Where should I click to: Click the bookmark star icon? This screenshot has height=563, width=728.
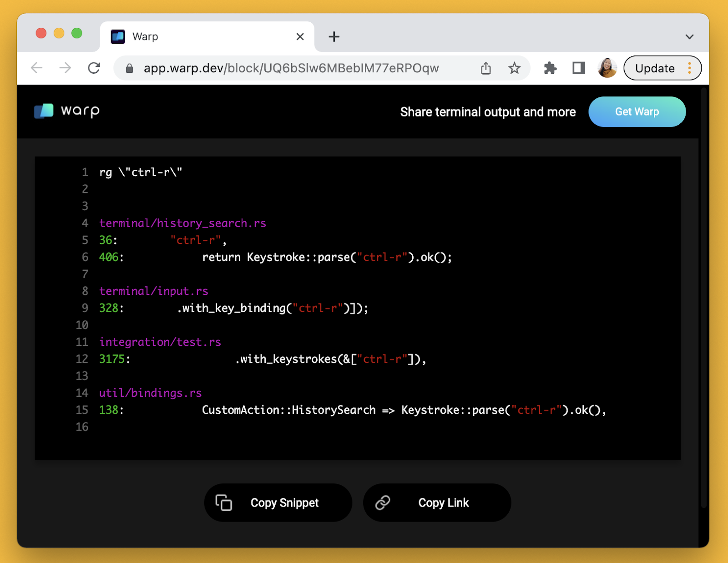[x=514, y=68]
